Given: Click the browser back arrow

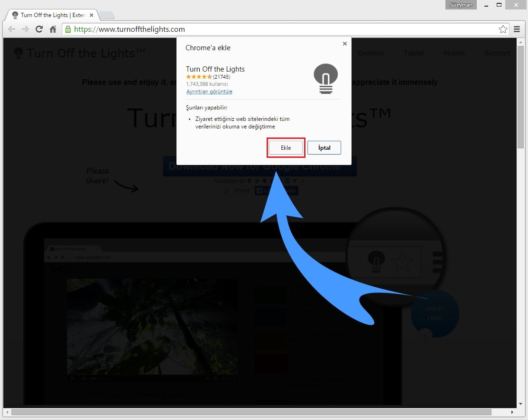Looking at the screenshot, I should coord(11,29).
